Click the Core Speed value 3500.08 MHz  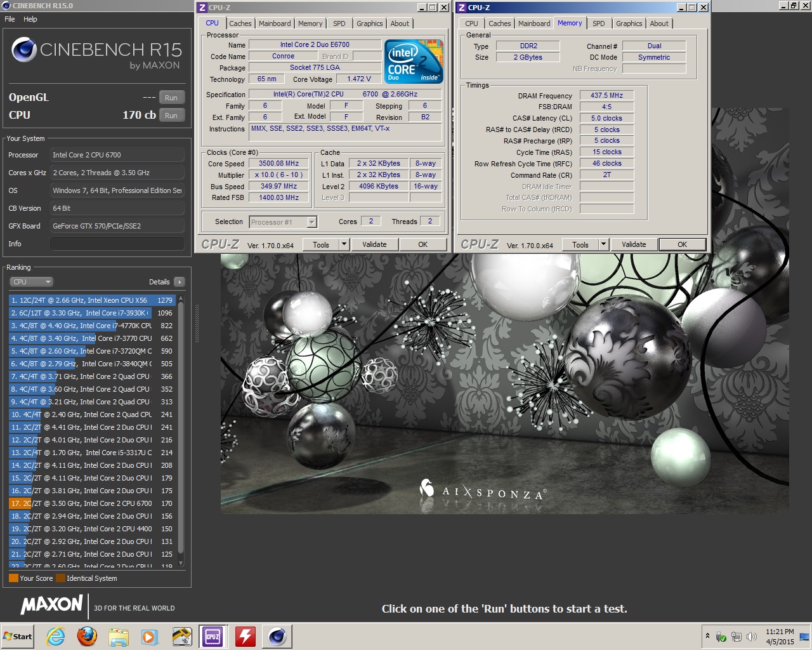[278, 163]
